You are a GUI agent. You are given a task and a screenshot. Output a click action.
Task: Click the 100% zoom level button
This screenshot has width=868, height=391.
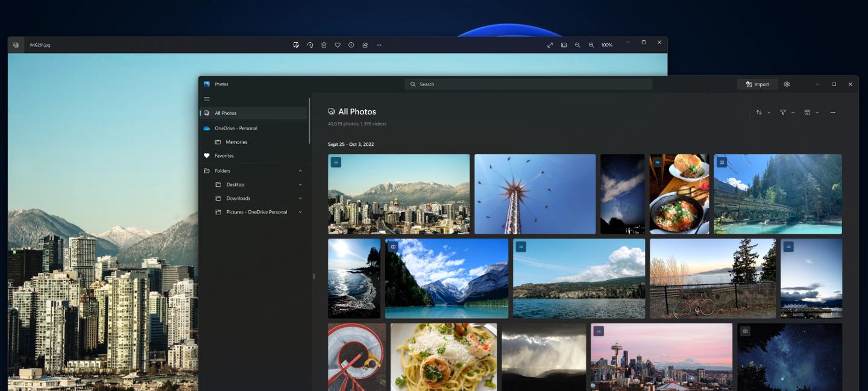click(x=606, y=45)
